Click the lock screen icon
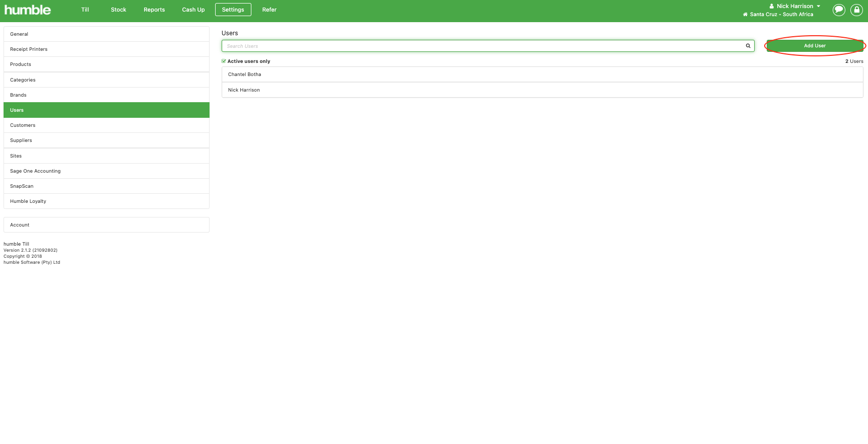The image size is (868, 444). 856,10
